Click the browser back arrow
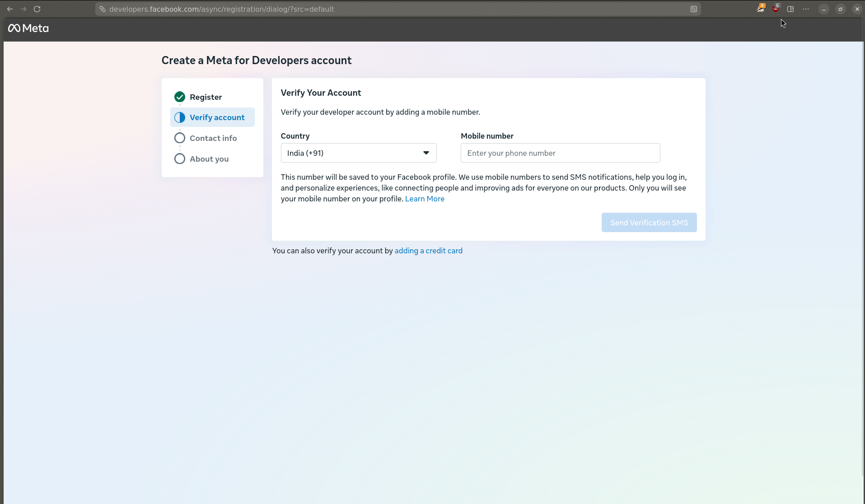Image resolution: width=865 pixels, height=504 pixels. (10, 9)
